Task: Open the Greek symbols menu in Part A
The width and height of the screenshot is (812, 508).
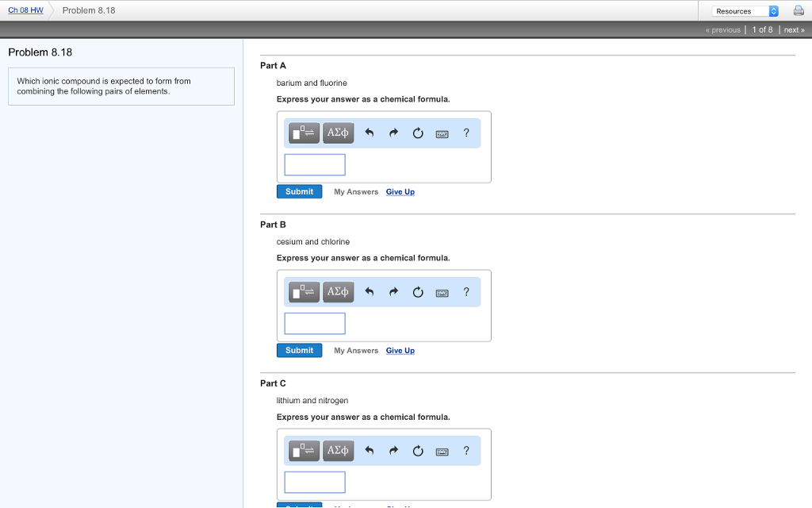Action: click(338, 133)
